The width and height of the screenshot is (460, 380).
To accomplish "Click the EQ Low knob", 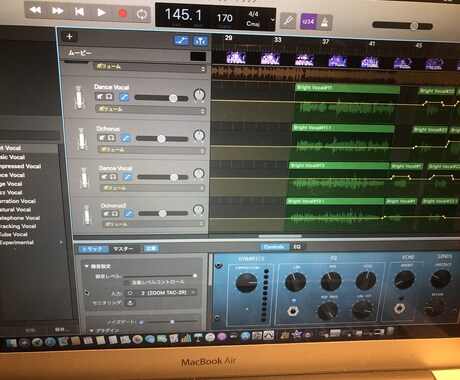I will (x=295, y=282).
